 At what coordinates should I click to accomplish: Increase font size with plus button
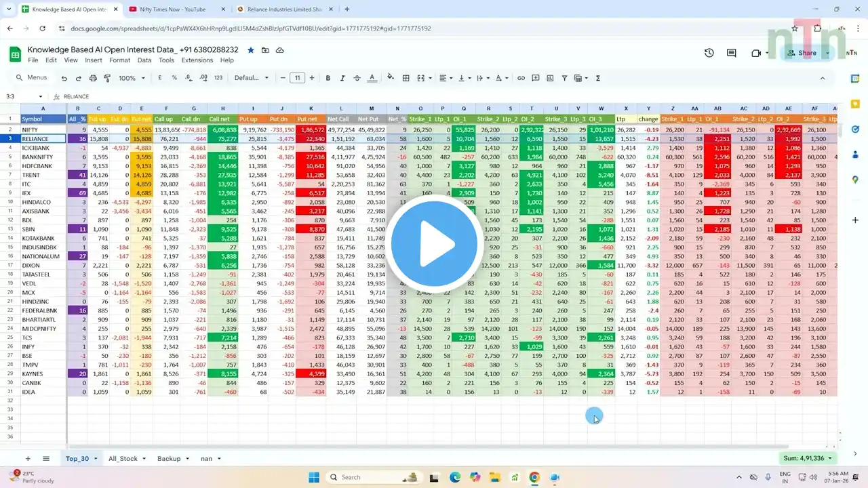[312, 78]
